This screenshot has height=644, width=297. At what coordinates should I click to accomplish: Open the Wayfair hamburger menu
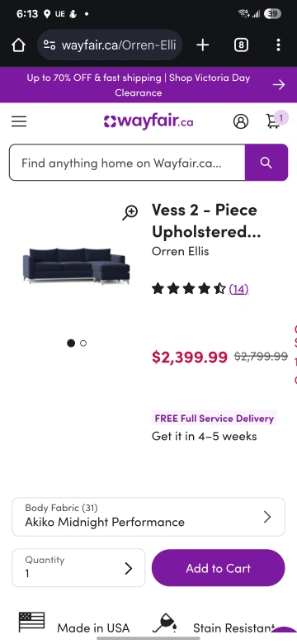[19, 121]
